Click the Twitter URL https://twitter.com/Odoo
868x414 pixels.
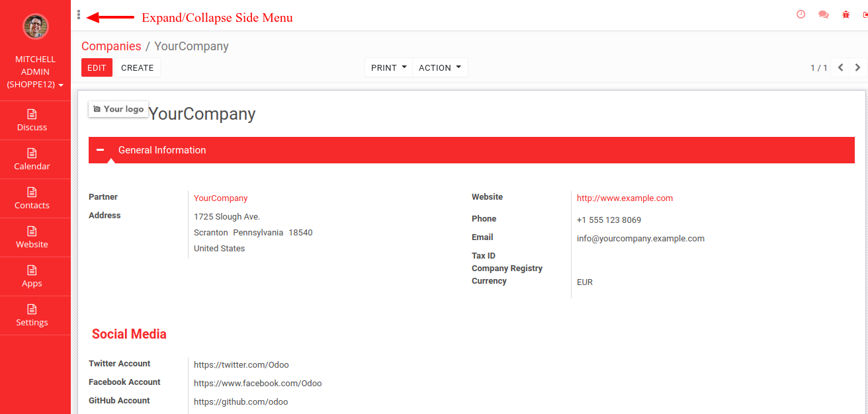coord(241,365)
